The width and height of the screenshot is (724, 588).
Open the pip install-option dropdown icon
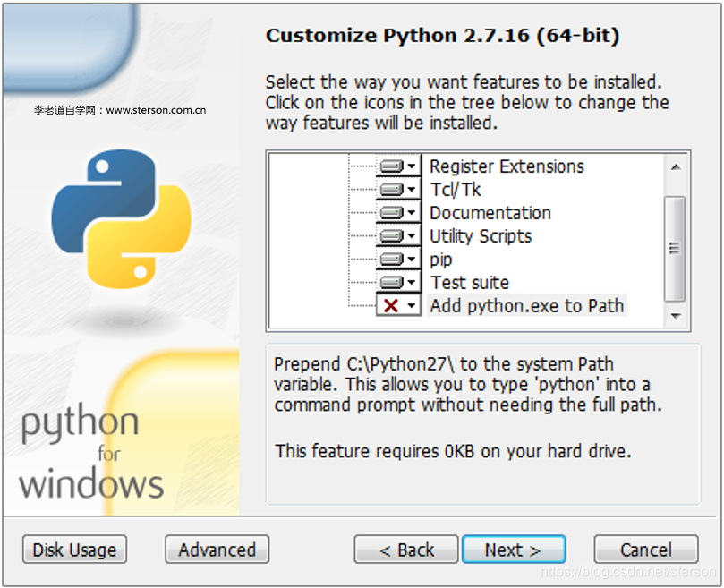[399, 260]
